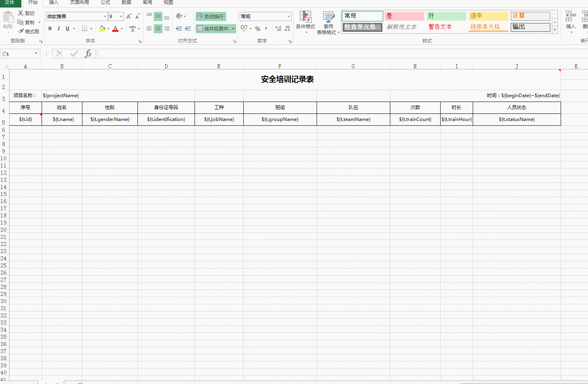
Task: Open the number format dropdown (常规)
Action: coord(288,16)
